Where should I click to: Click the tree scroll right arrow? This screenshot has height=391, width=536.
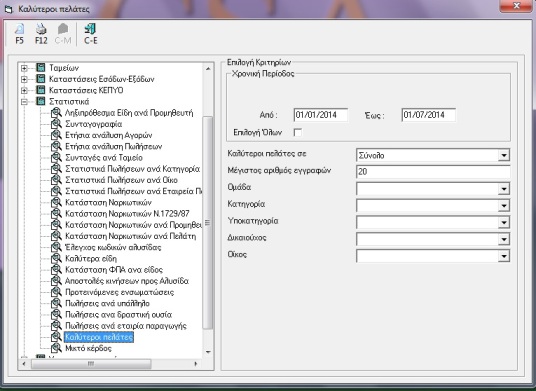click(x=196, y=364)
